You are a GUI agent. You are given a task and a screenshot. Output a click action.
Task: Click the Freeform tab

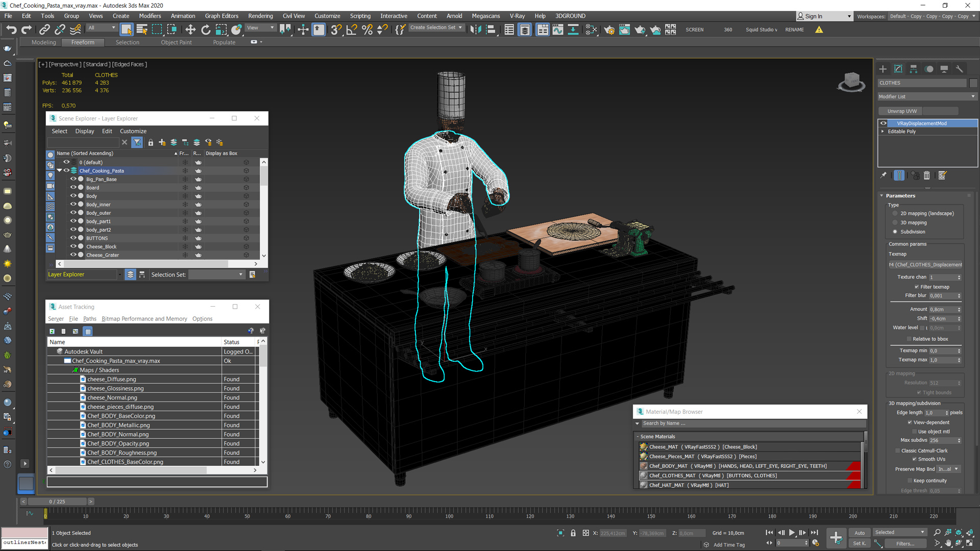(x=83, y=42)
